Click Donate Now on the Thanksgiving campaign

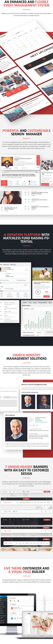[x=46, y=296]
